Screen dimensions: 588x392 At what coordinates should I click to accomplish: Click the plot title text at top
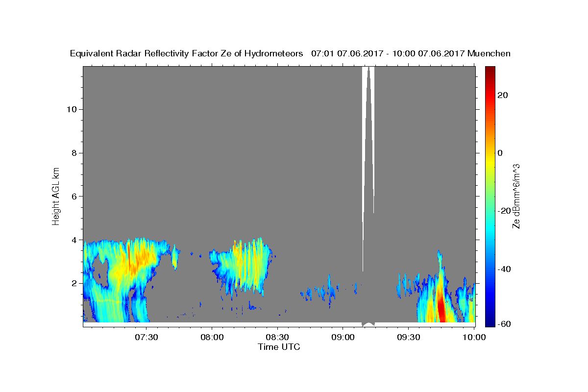pyautogui.click(x=290, y=53)
